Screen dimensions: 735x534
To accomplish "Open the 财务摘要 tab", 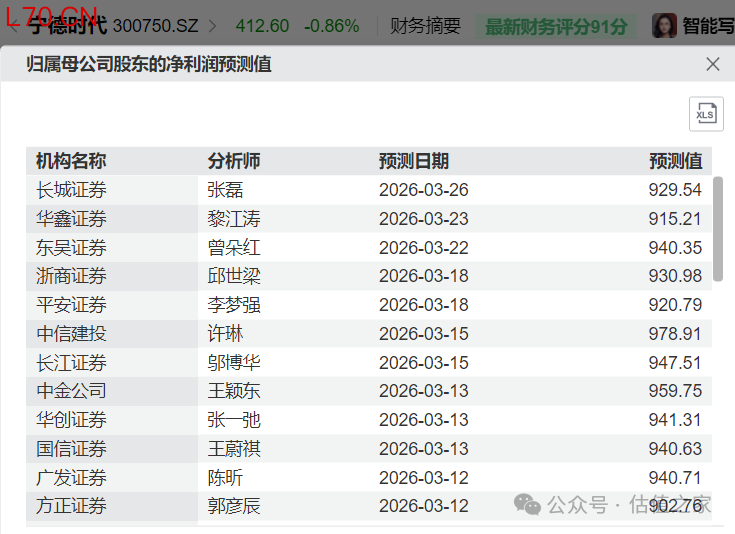I will [x=425, y=26].
